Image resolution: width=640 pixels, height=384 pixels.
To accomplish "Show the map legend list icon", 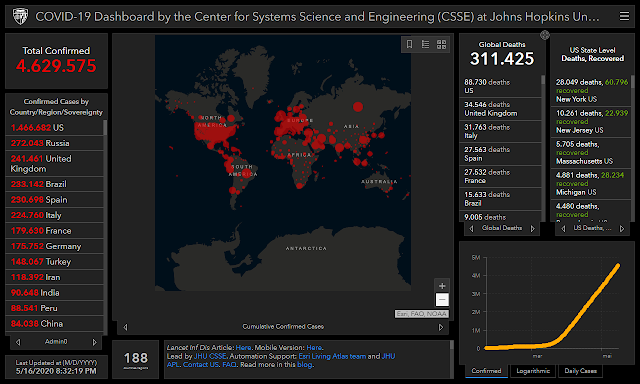I will [425, 44].
